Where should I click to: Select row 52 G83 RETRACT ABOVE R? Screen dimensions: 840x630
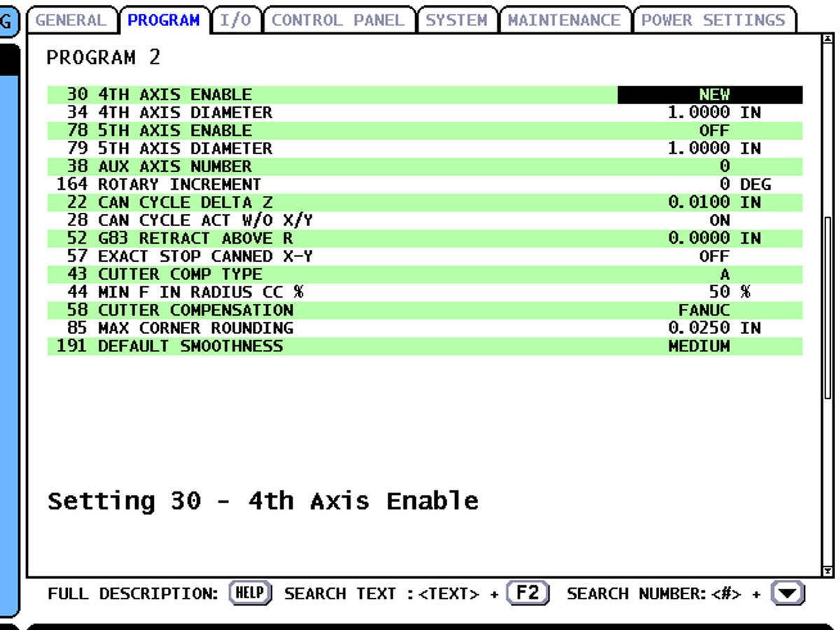425,239
